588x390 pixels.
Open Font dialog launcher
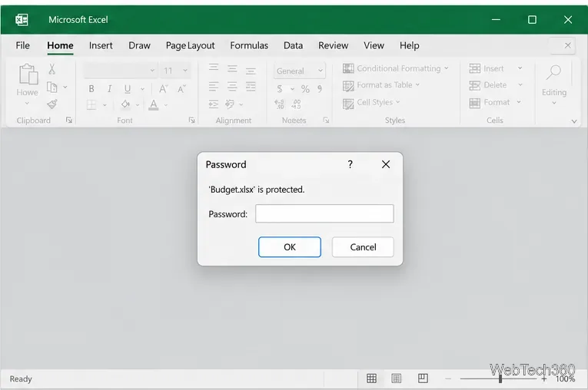pyautogui.click(x=191, y=120)
